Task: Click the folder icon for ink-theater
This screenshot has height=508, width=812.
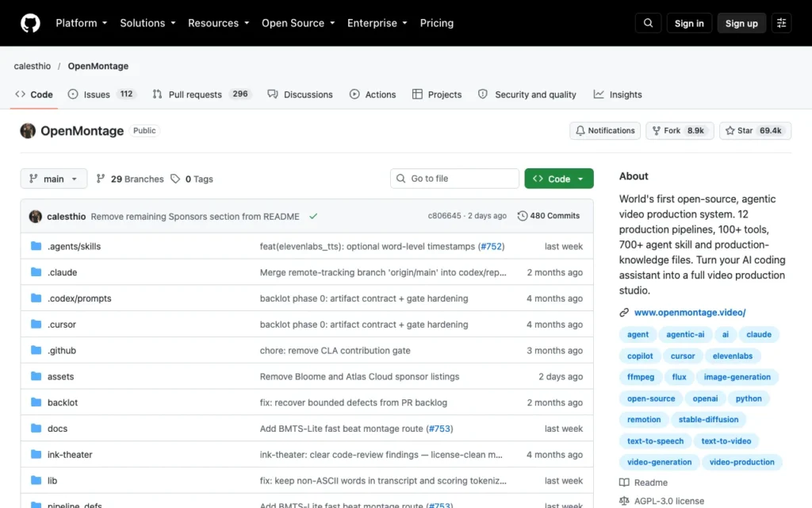Action: point(36,455)
